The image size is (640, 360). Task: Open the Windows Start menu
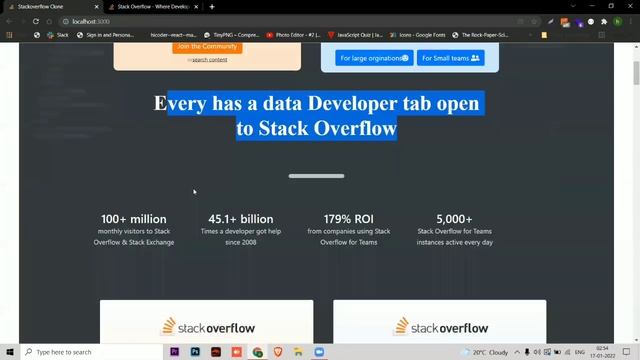(x=10, y=352)
